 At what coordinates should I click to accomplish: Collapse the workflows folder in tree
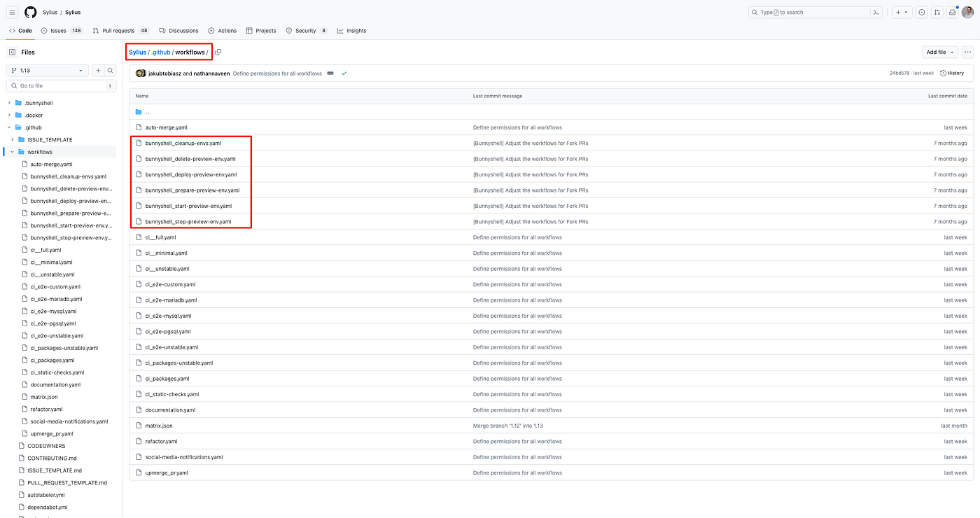(x=13, y=152)
